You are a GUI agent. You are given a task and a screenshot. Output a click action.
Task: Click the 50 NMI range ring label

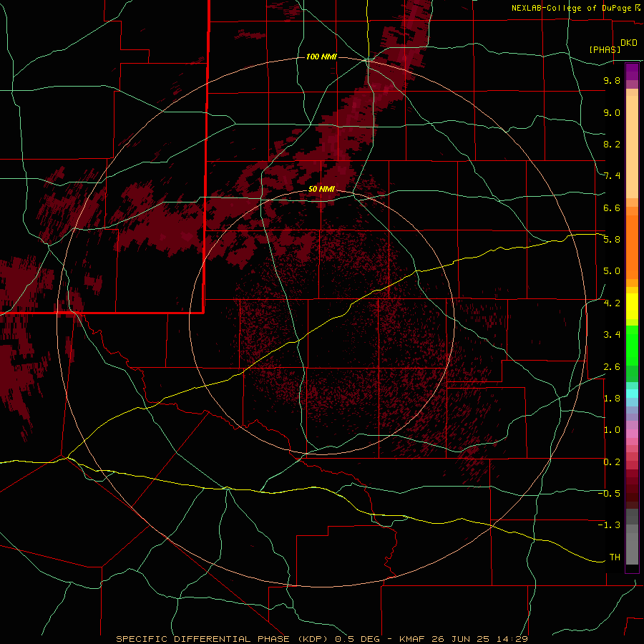pyautogui.click(x=321, y=189)
